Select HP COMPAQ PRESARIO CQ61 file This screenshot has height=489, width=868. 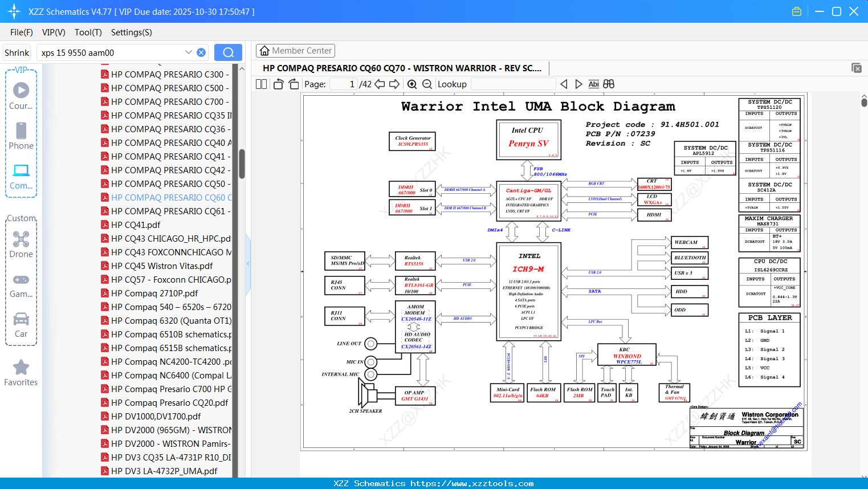point(166,211)
